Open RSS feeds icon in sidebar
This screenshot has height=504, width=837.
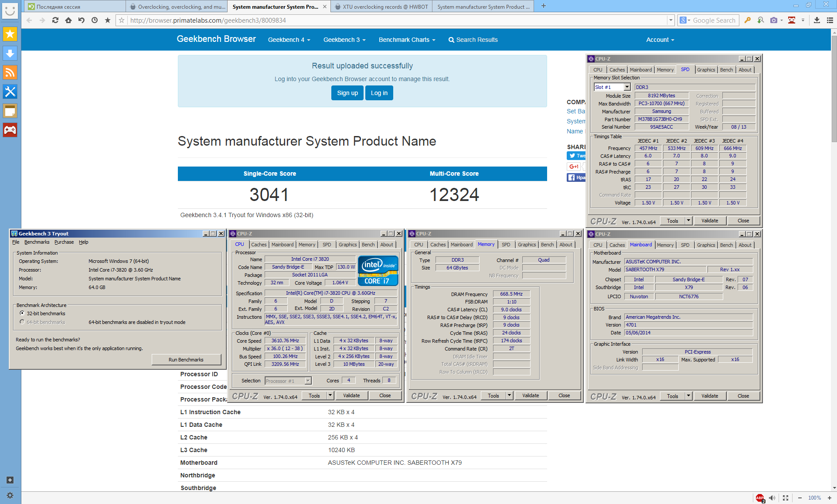pos(10,72)
